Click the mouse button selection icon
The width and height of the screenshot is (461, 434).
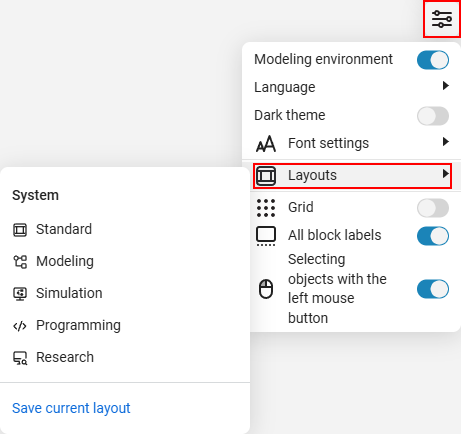266,289
